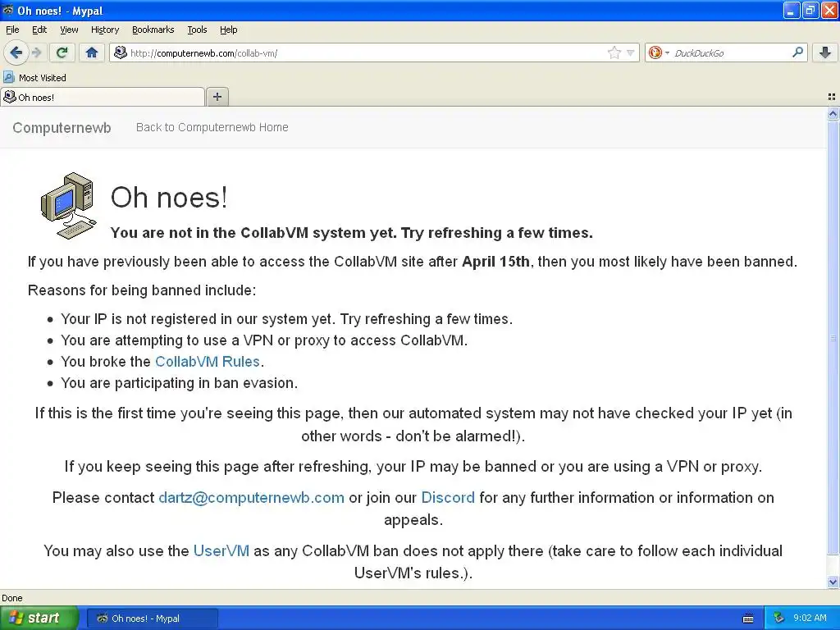
Task: Open the Help menu
Action: click(228, 30)
